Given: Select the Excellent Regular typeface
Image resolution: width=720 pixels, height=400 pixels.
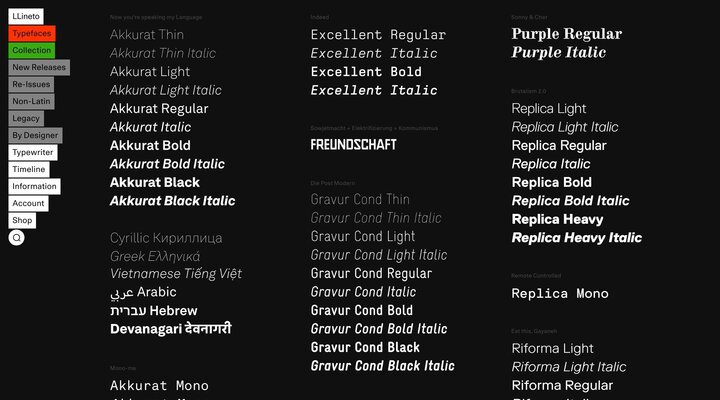Looking at the screenshot, I should [378, 35].
